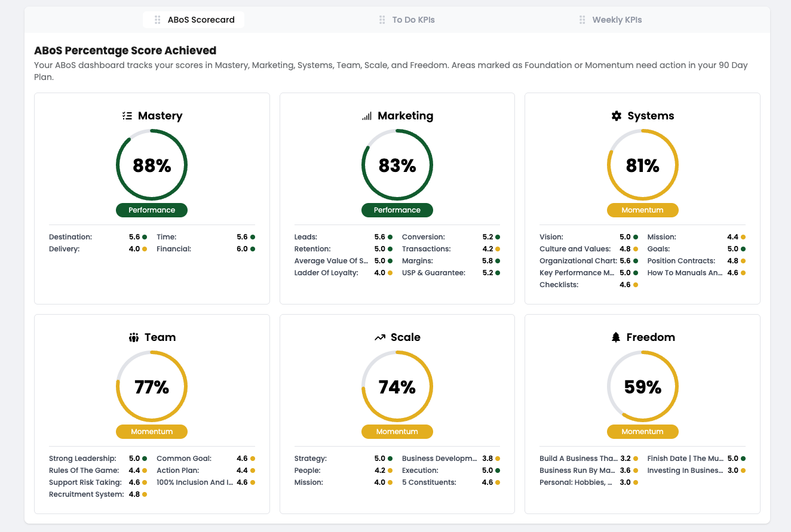The width and height of the screenshot is (791, 532).
Task: Click the Freedom tree icon
Action: click(616, 337)
